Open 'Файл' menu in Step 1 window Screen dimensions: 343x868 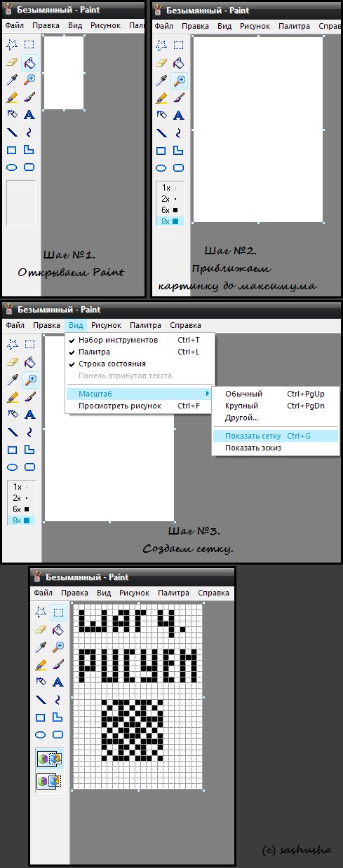[15, 25]
